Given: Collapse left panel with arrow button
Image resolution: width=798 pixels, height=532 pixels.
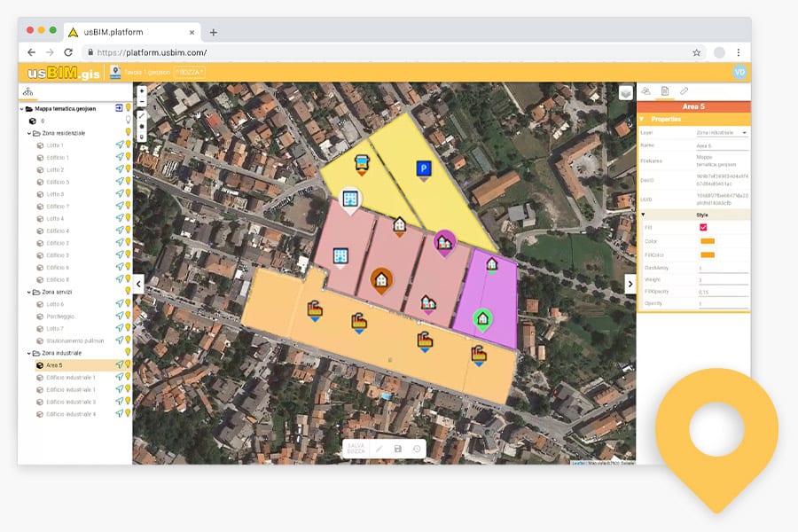Looking at the screenshot, I should tap(138, 284).
